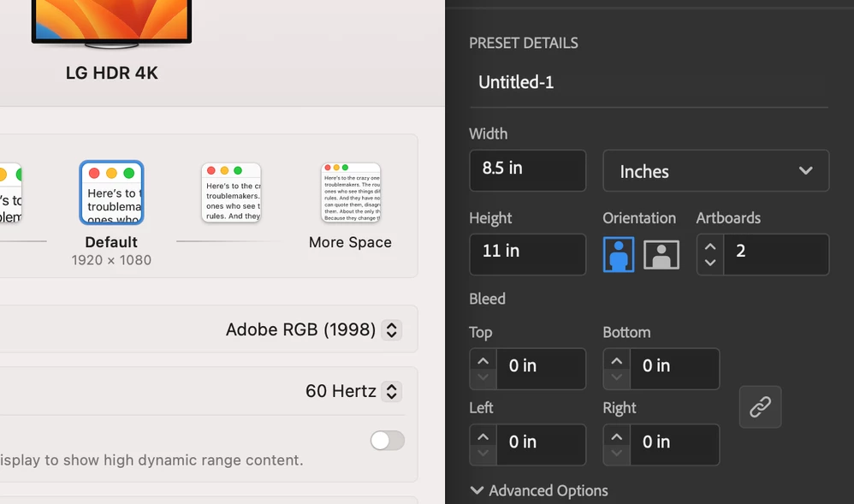Select portrait orientation icon
This screenshot has height=504, width=854.
618,254
